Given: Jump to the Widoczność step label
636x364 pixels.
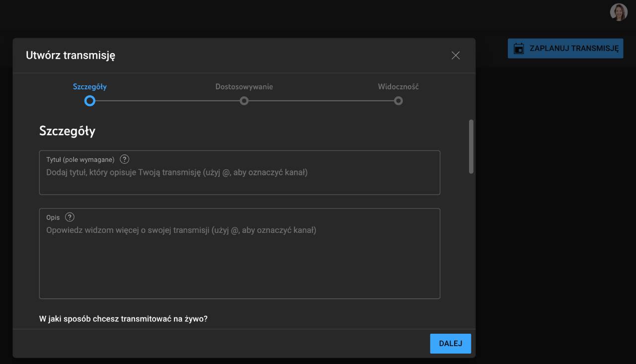Looking at the screenshot, I should pyautogui.click(x=398, y=86).
